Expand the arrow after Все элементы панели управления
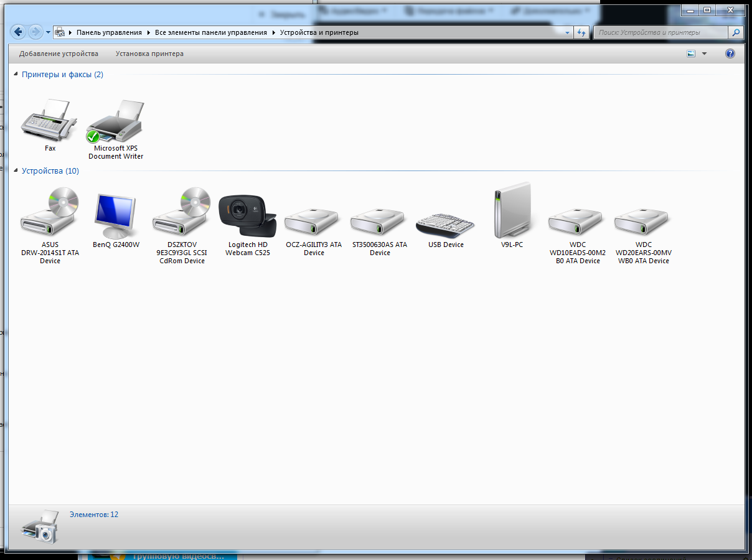The width and height of the screenshot is (752, 560). pyautogui.click(x=274, y=32)
